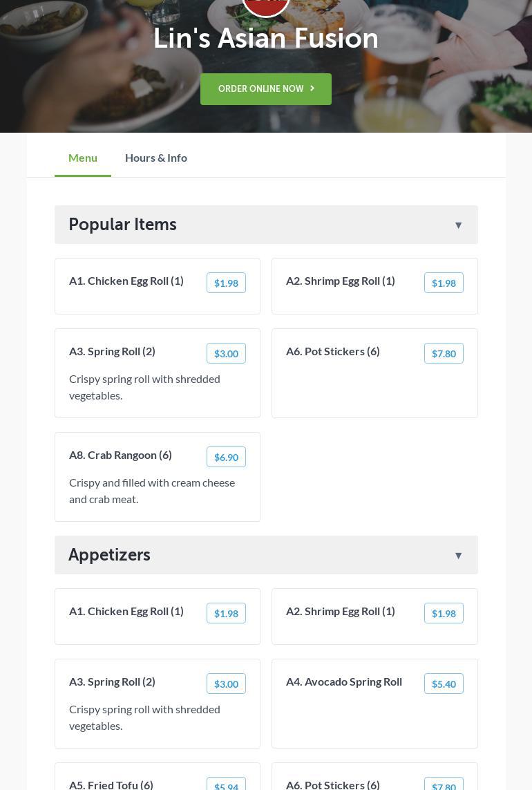Add popular Spring Roll via $3.00 price
Screen dimensions: 532x790
pos(226,353)
